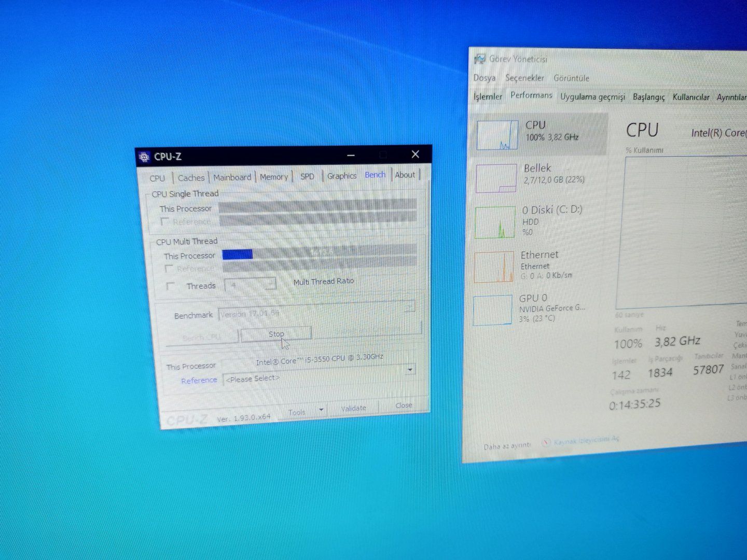This screenshot has height=560, width=747.
Task: Click the Görev Yöneticisi title bar icon
Action: 479,59
